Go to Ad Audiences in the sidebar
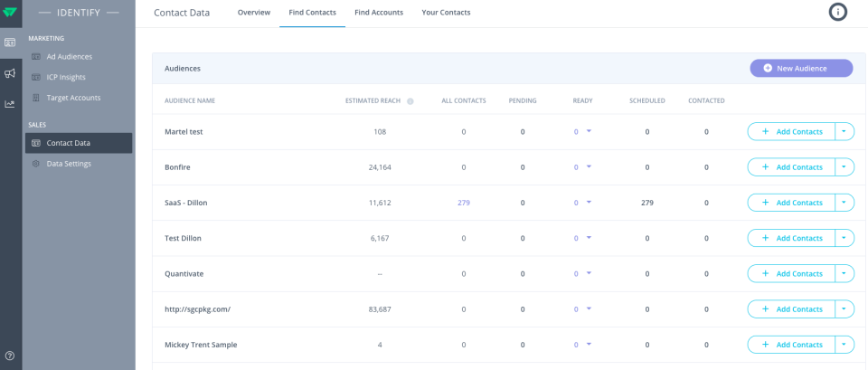This screenshot has width=868, height=370. point(70,56)
